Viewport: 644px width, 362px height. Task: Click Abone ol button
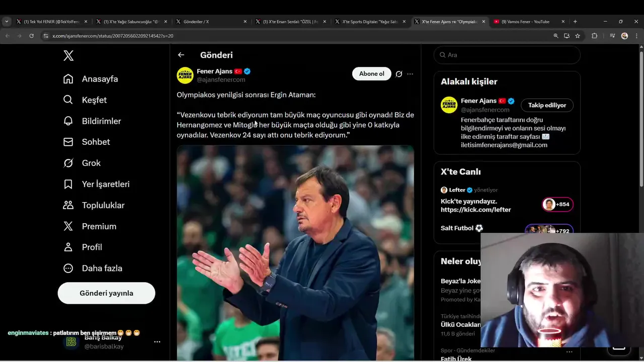pyautogui.click(x=372, y=73)
